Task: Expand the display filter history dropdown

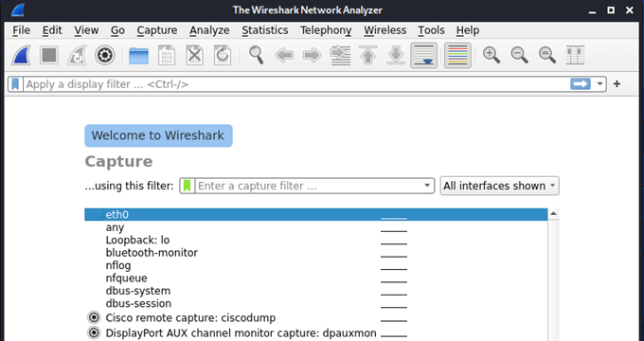Action: click(599, 84)
